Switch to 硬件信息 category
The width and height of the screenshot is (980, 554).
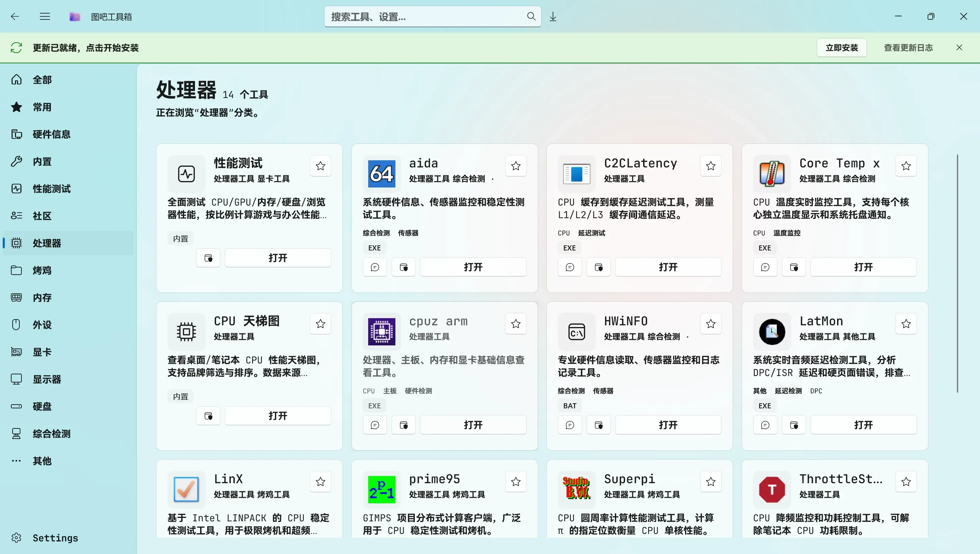tap(68, 134)
